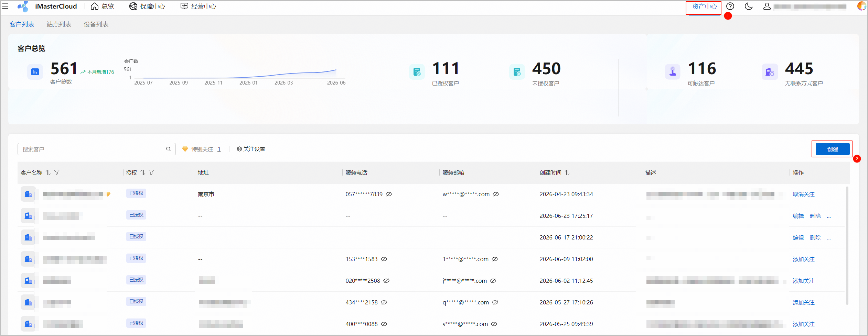The height and width of the screenshot is (336, 868).
Task: Open the help question-mark icon
Action: coord(730,6)
